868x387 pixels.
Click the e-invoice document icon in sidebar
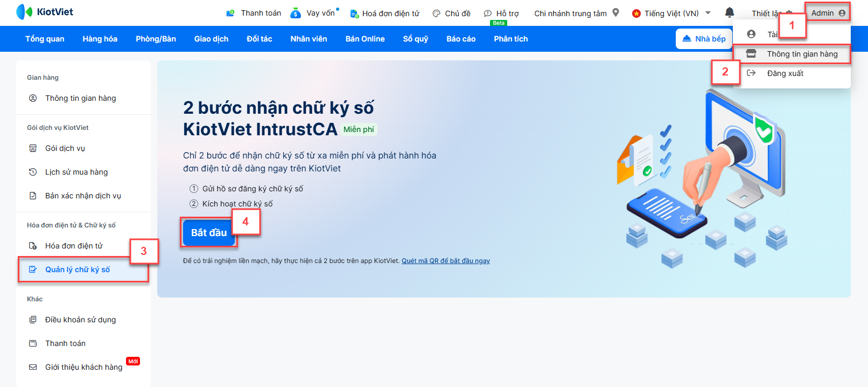tap(33, 246)
